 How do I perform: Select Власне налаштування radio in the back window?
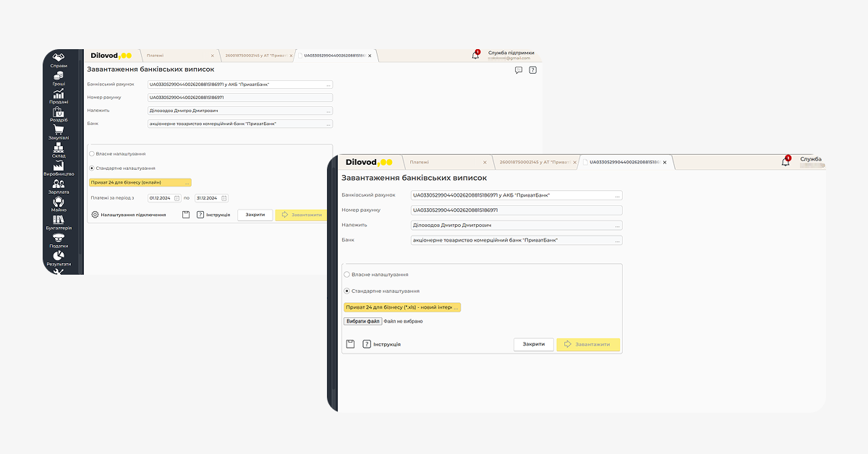(x=91, y=153)
